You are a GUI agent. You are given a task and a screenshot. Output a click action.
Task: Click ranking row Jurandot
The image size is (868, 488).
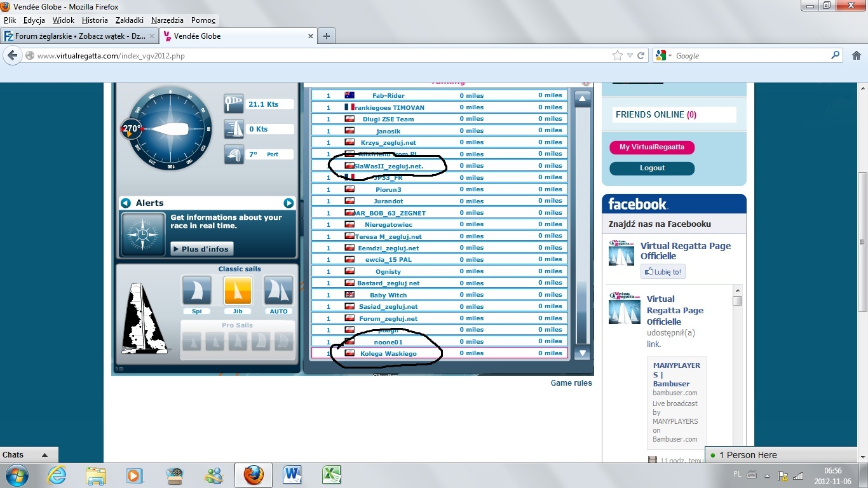click(439, 201)
